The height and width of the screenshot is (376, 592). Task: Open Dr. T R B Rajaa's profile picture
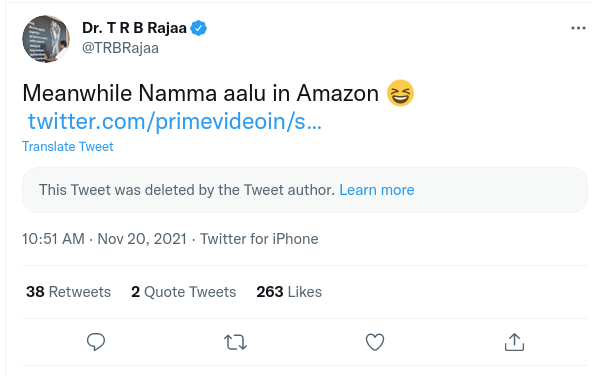tap(46, 39)
